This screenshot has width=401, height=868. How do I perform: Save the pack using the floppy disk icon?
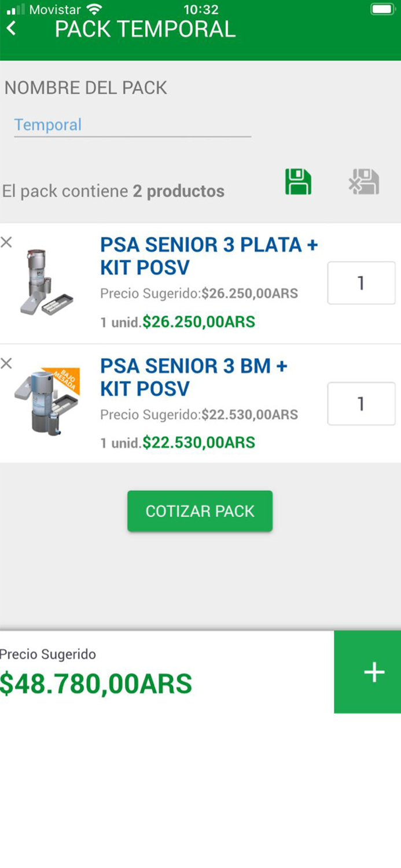[297, 181]
